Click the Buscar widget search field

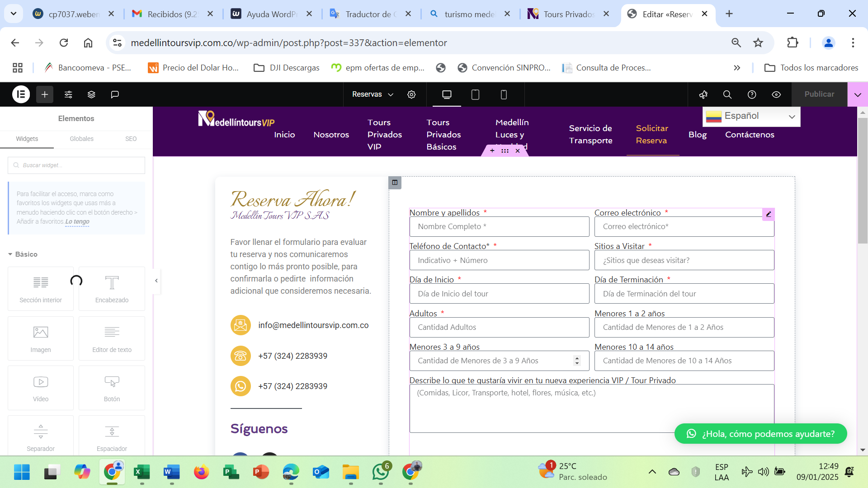click(x=76, y=165)
